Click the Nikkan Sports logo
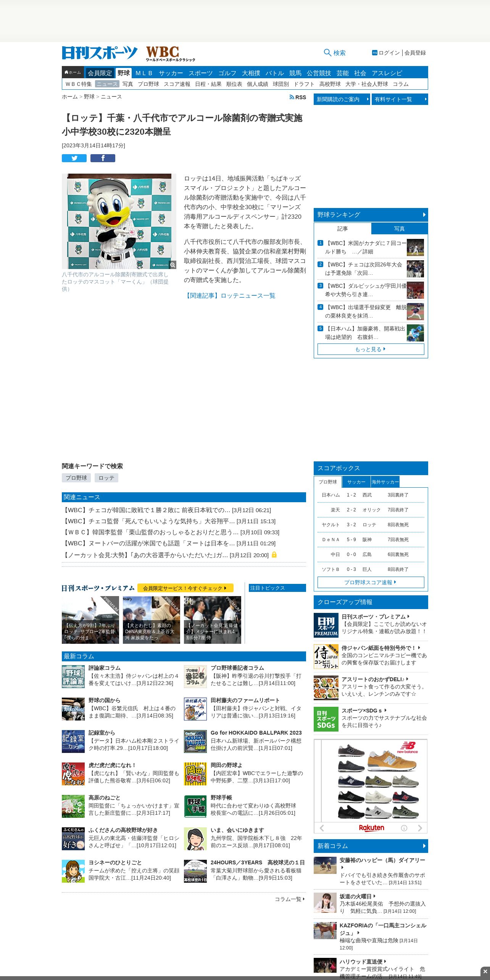Image resolution: width=490 pixels, height=980 pixels. click(x=100, y=53)
